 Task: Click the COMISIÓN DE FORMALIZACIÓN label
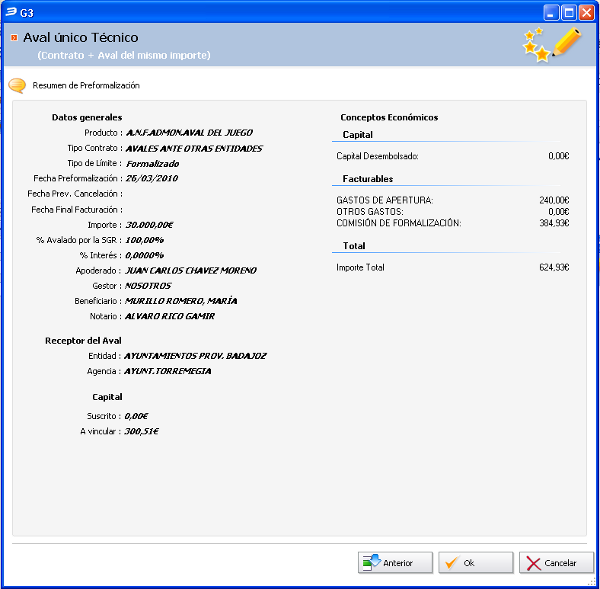pyautogui.click(x=399, y=223)
